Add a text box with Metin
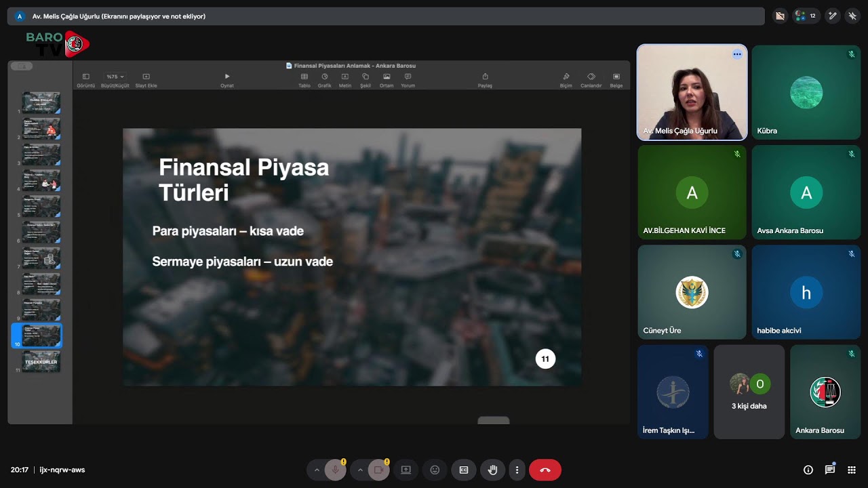868x488 pixels. click(x=345, y=80)
